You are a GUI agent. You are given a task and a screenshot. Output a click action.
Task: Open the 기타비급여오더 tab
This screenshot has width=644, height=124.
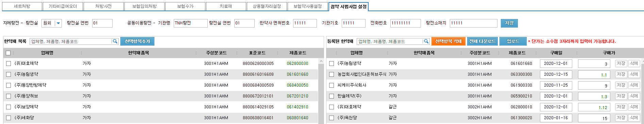[63, 6]
